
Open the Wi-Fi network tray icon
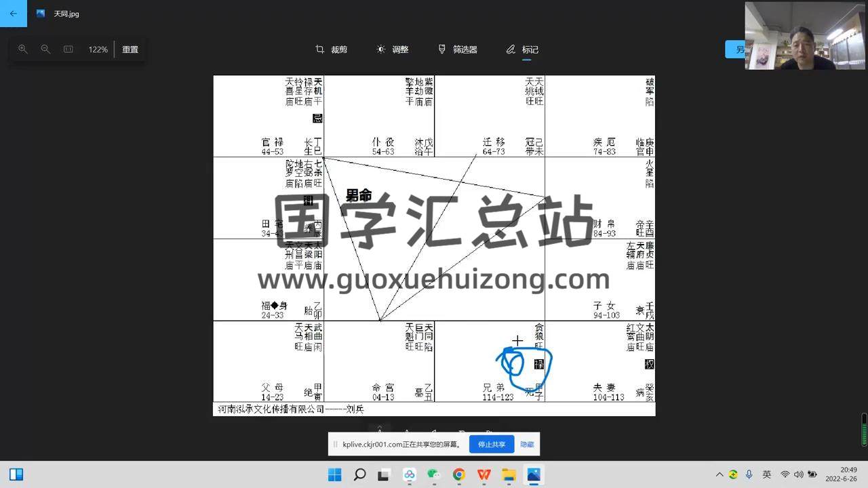[x=785, y=474]
